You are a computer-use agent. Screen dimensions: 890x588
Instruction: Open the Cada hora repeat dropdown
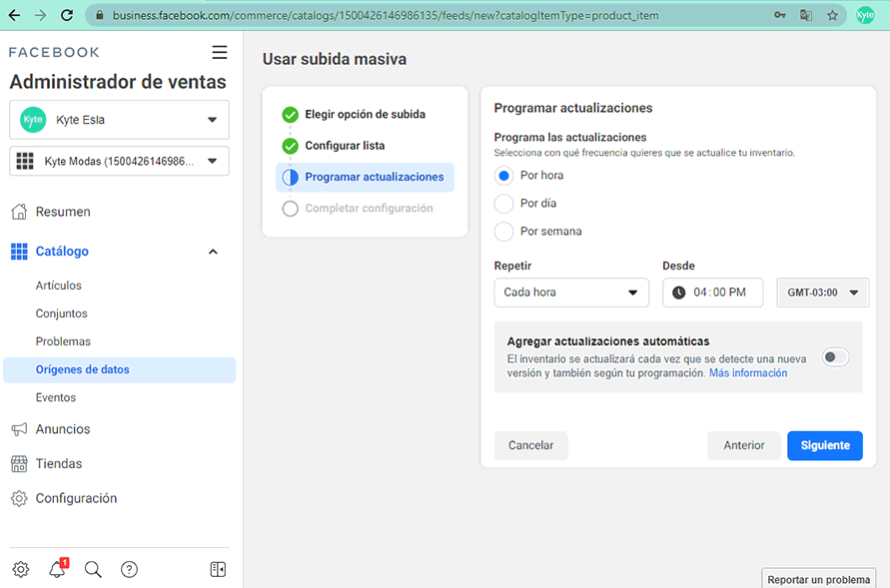pyautogui.click(x=571, y=293)
